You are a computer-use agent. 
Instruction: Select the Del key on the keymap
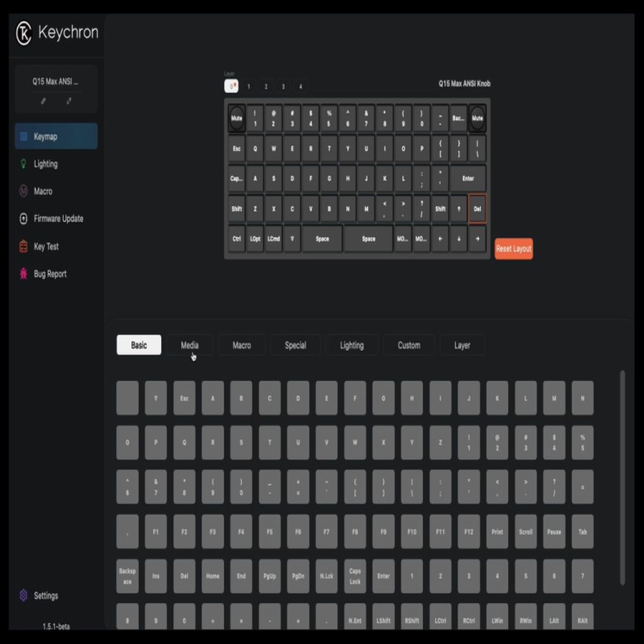coord(477,209)
